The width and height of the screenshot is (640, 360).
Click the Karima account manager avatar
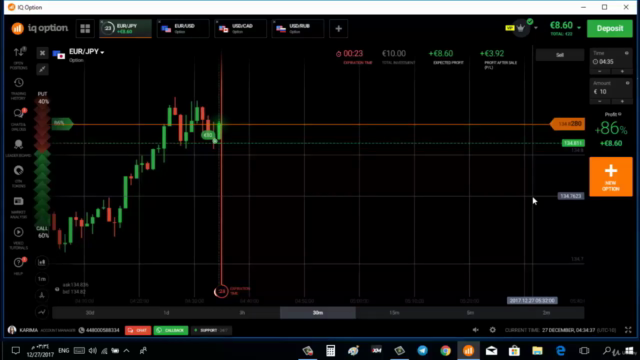(x=12, y=330)
